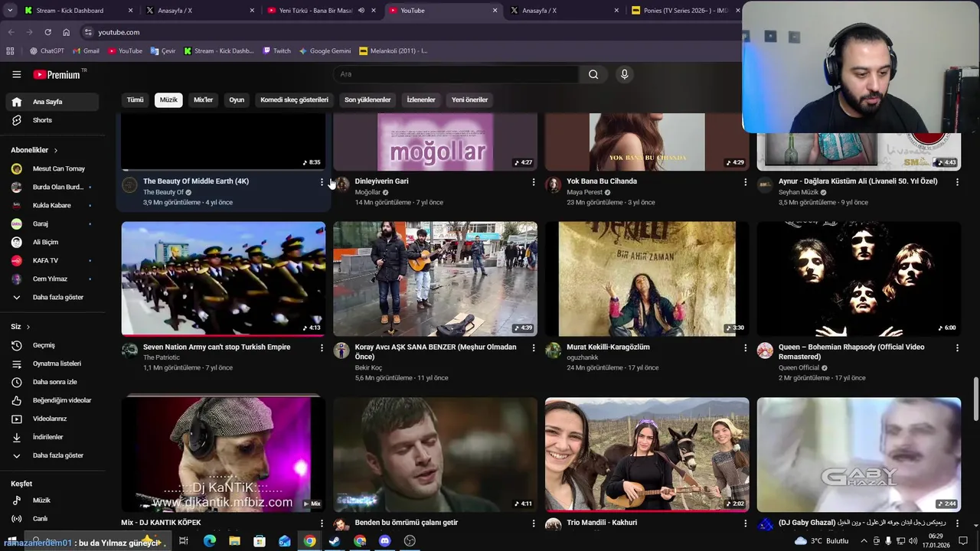The height and width of the screenshot is (551, 980).
Task: Open Kukla Kabare subscription
Action: tap(52, 206)
